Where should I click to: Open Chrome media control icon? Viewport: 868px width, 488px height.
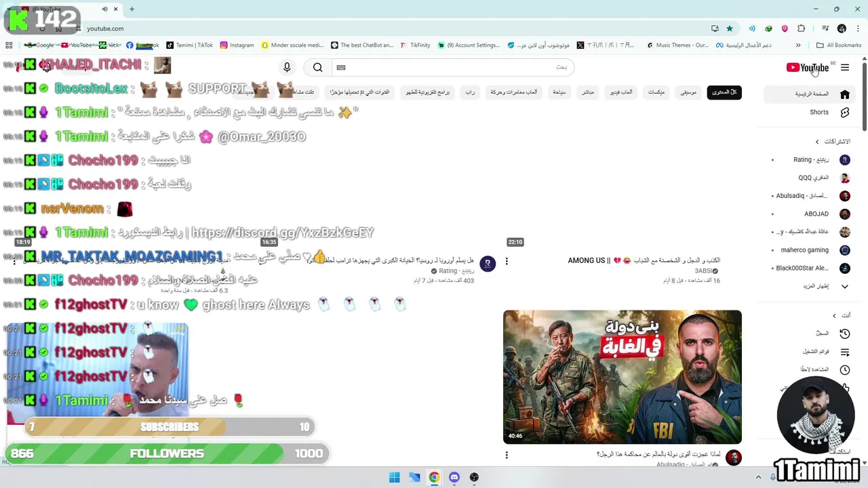[x=825, y=28]
